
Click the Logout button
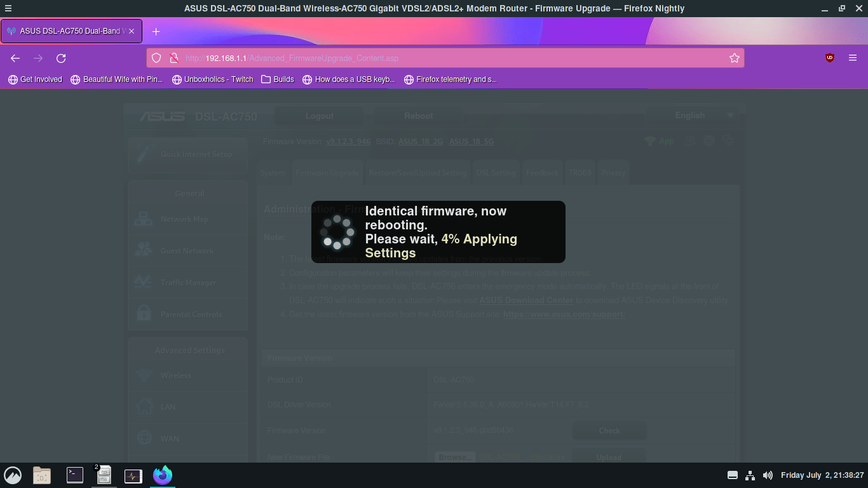[x=319, y=116]
